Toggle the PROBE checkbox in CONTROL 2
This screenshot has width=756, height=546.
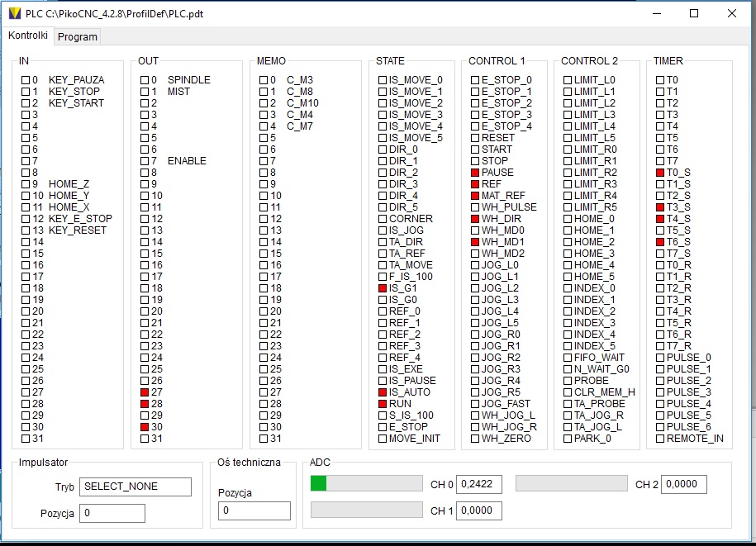coord(568,381)
